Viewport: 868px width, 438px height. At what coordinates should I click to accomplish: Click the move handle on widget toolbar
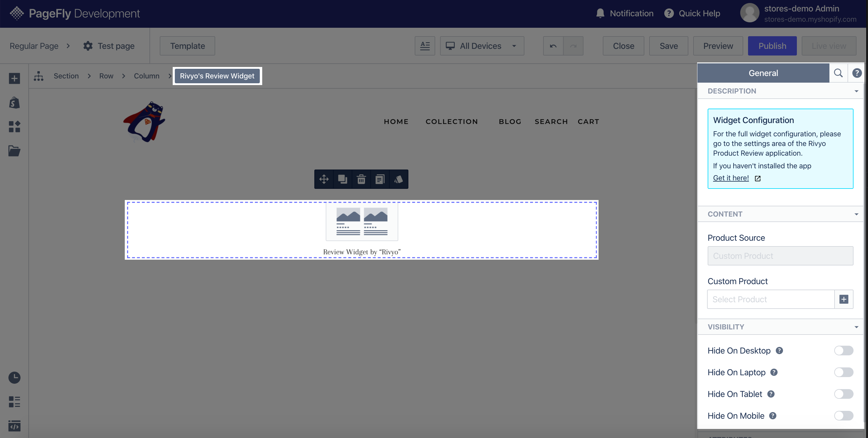[324, 179]
